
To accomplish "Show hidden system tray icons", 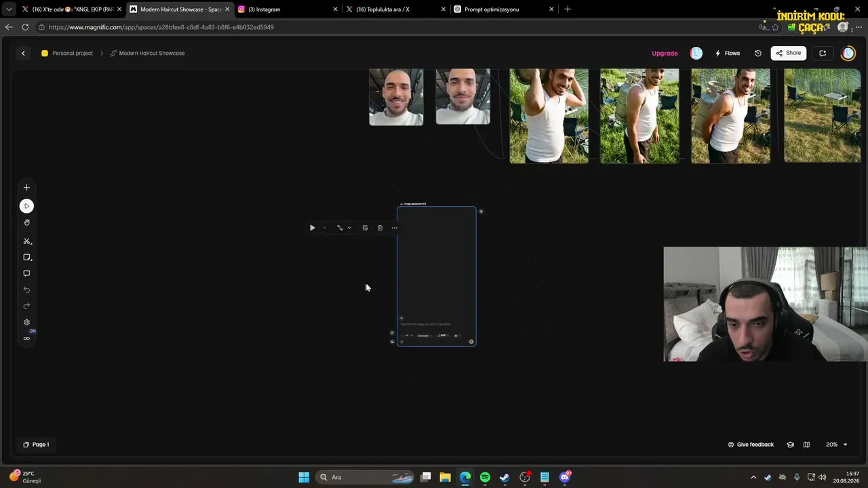I will click(x=753, y=477).
